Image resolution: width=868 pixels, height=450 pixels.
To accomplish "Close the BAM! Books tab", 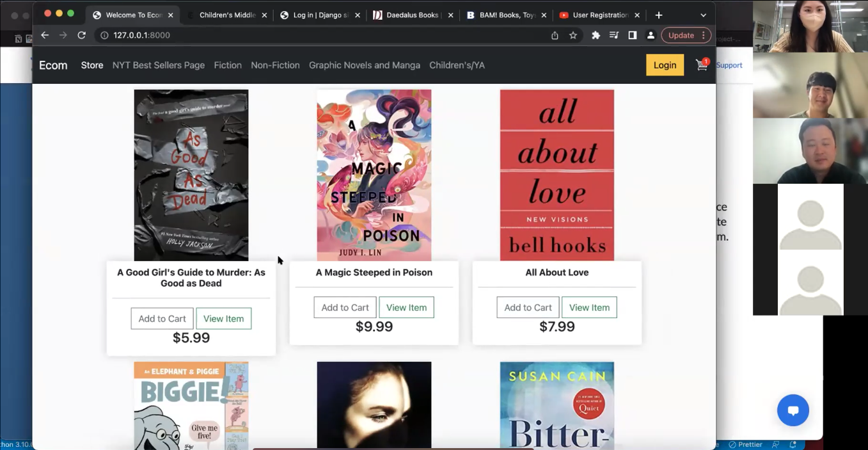I will pyautogui.click(x=544, y=15).
